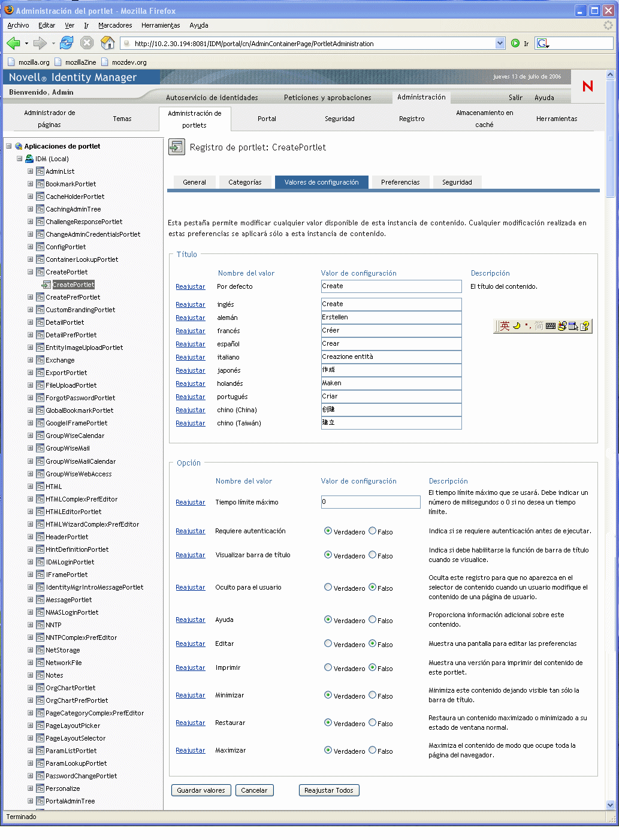Click the browser Forward arrow
619x840 pixels.
[40, 43]
